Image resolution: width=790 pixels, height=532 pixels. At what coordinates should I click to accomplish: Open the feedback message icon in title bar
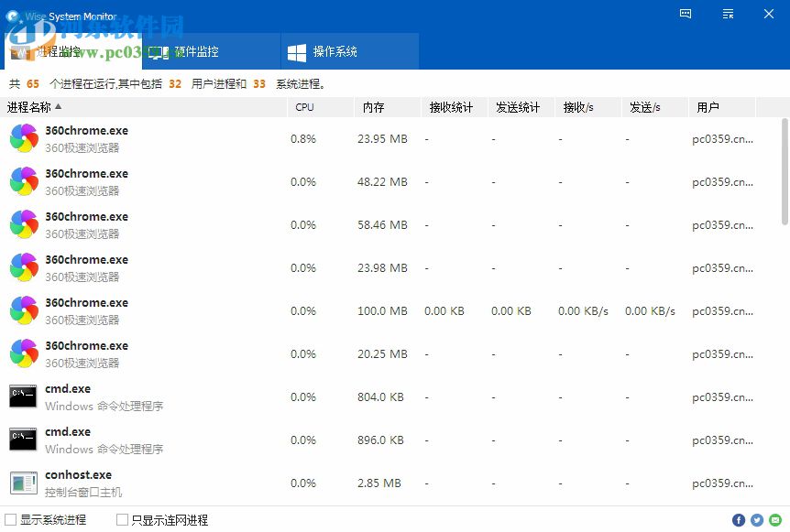click(x=685, y=14)
